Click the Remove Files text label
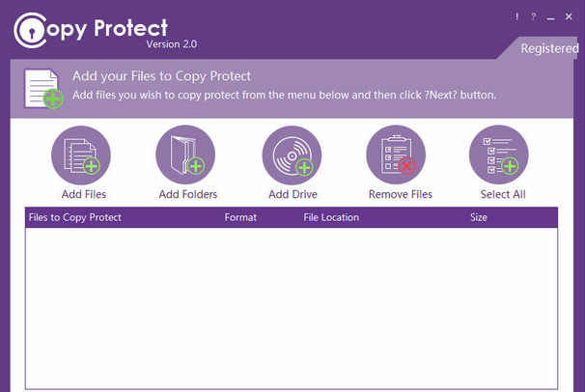The image size is (585, 392). coord(401,194)
